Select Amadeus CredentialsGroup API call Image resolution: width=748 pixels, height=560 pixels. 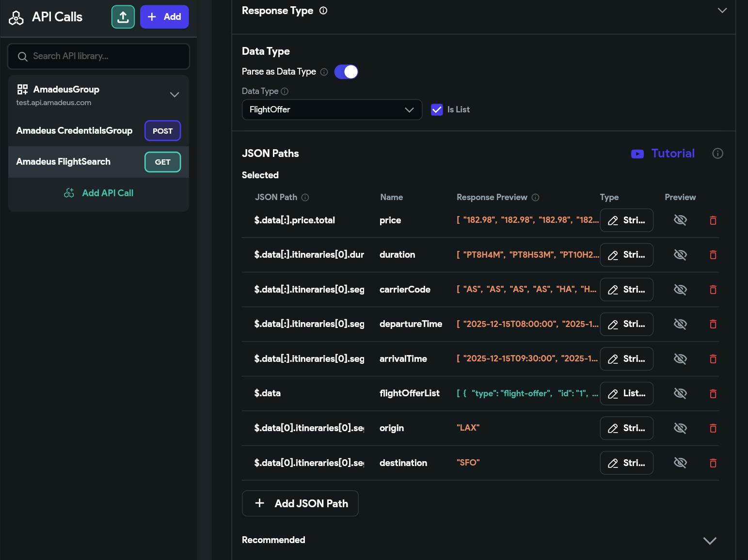[74, 131]
